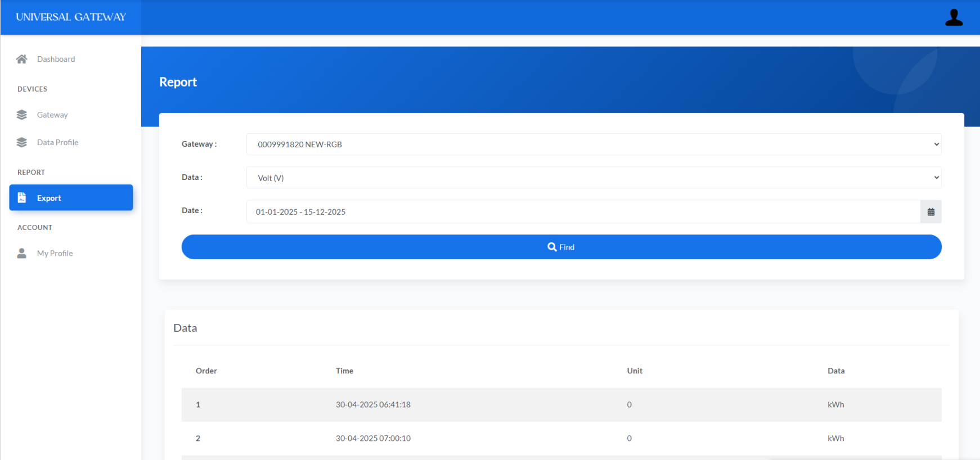980x460 pixels.
Task: Click the My Profile person icon
Action: pyautogui.click(x=22, y=253)
